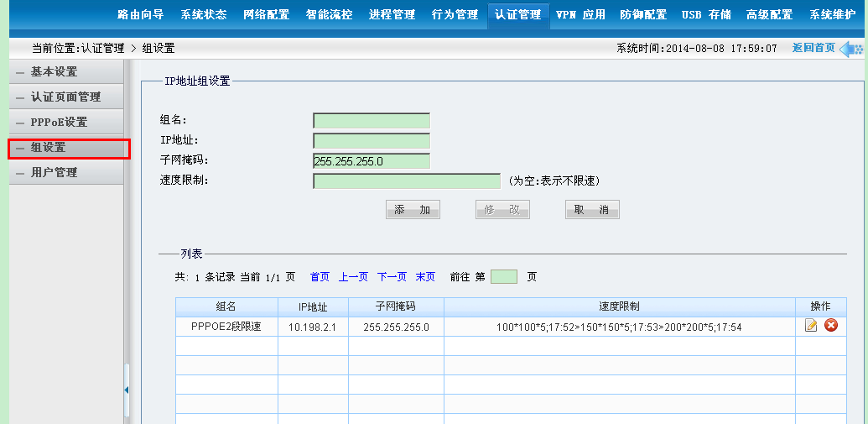The width and height of the screenshot is (868, 424).
Task: Click the page number jump input box
Action: (503, 277)
